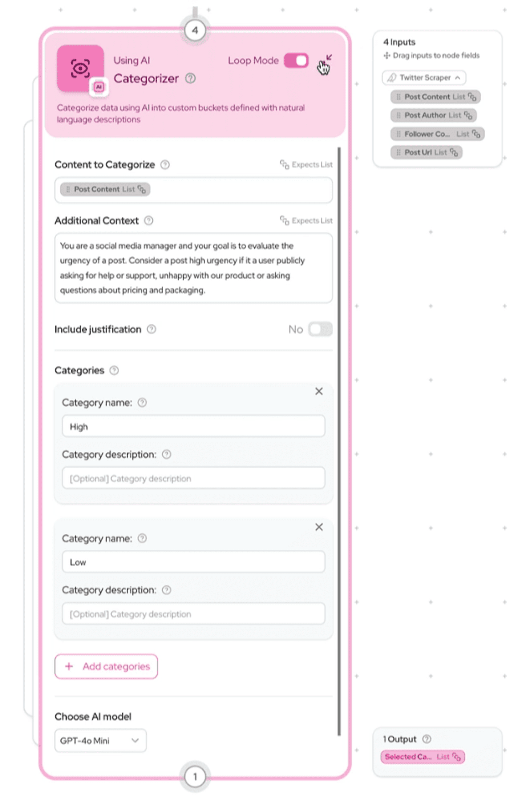This screenshot has width=526, height=812.
Task: Click the Add categories button
Action: 106,666
